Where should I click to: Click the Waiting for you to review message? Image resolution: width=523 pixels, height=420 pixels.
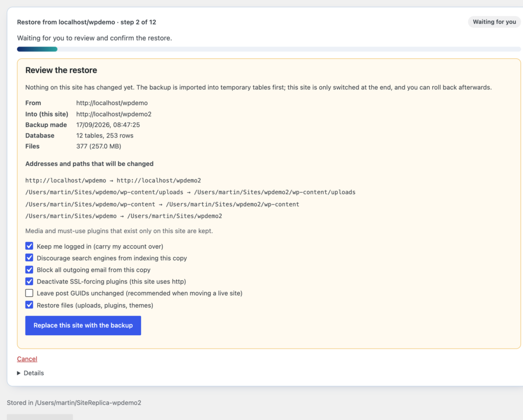point(94,38)
